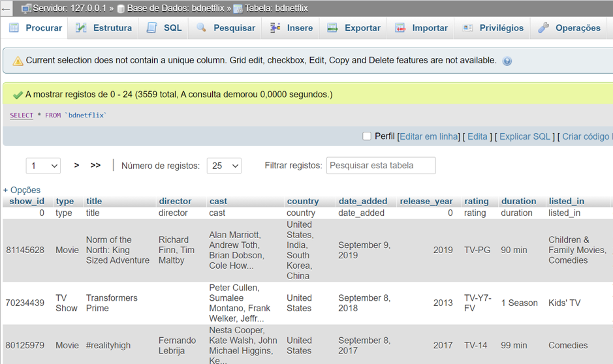This screenshot has width=613, height=364.
Task: Expand the + Opções section
Action: 22,190
